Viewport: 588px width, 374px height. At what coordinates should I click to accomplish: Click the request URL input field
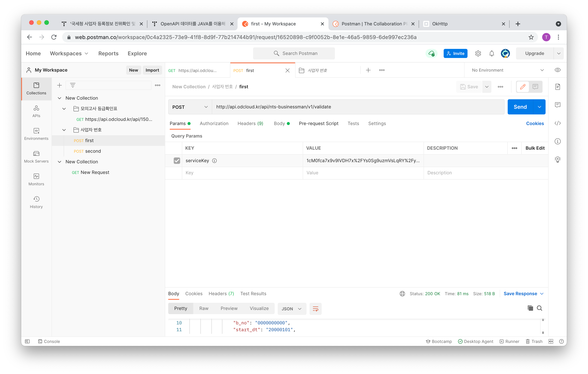tap(357, 107)
